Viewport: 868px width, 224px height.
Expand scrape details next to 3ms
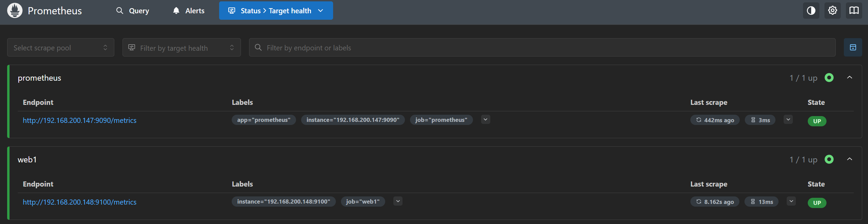pos(788,119)
